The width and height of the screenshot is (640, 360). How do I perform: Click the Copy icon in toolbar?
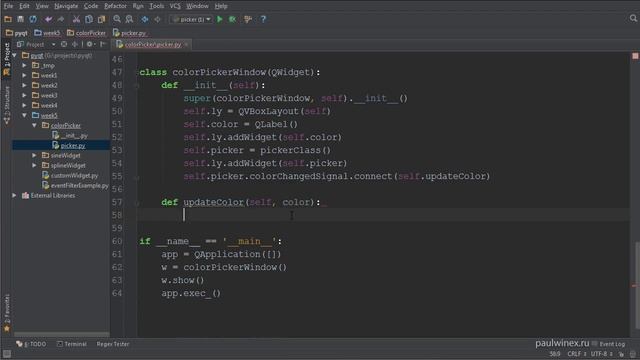pos(89,19)
